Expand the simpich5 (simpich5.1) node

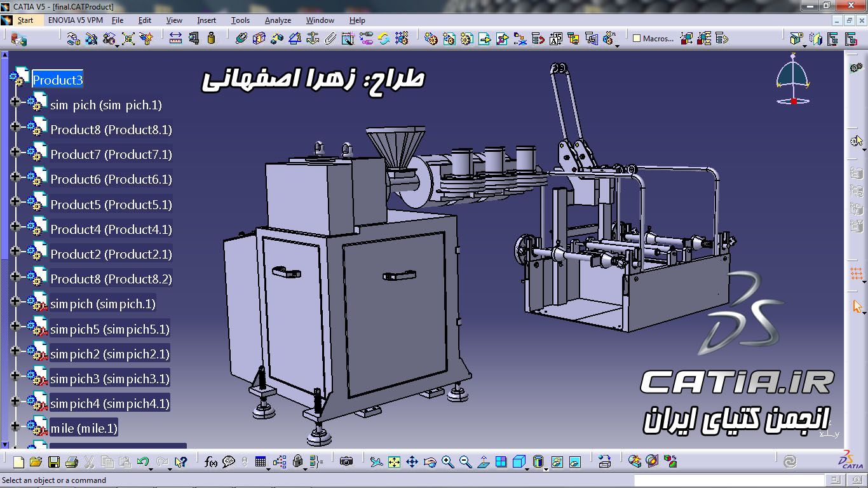tap(15, 326)
